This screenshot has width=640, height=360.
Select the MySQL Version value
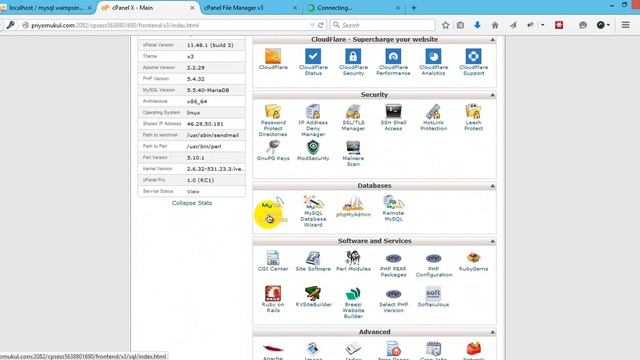208,90
